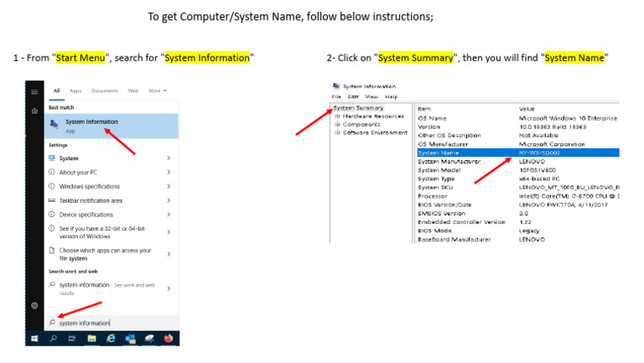Expand chevron next to Device specifications
Viewport: 644px width, 363px height.
pyautogui.click(x=169, y=215)
